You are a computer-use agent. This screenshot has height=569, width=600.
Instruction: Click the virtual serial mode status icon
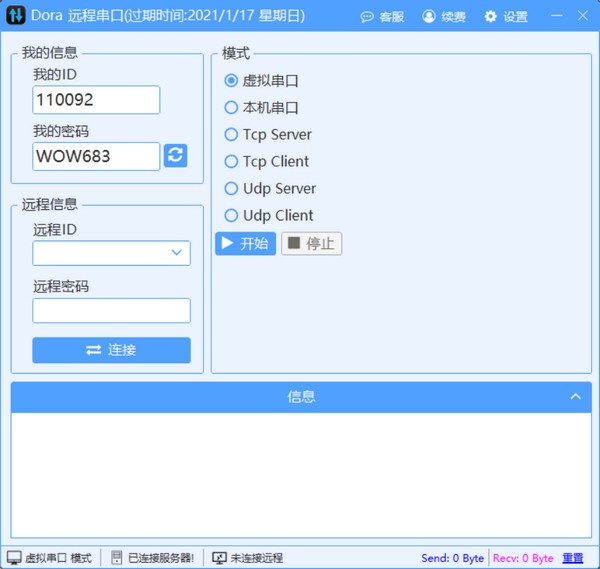point(14,558)
